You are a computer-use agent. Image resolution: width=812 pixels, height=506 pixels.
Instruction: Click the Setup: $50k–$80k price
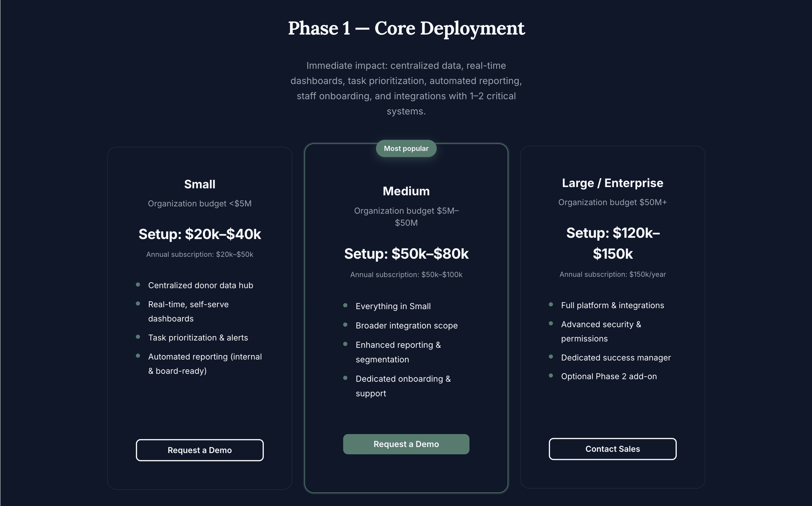pos(406,254)
